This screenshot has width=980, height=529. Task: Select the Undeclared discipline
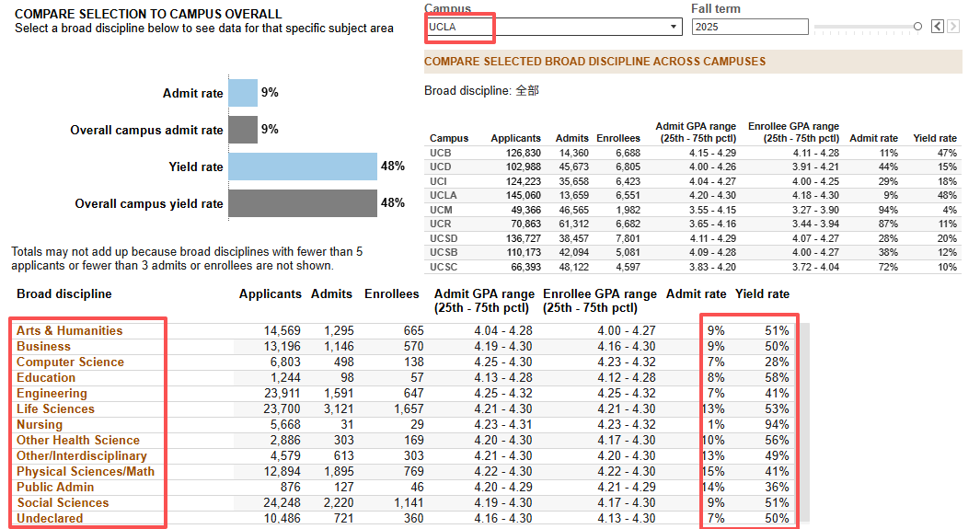[50, 518]
